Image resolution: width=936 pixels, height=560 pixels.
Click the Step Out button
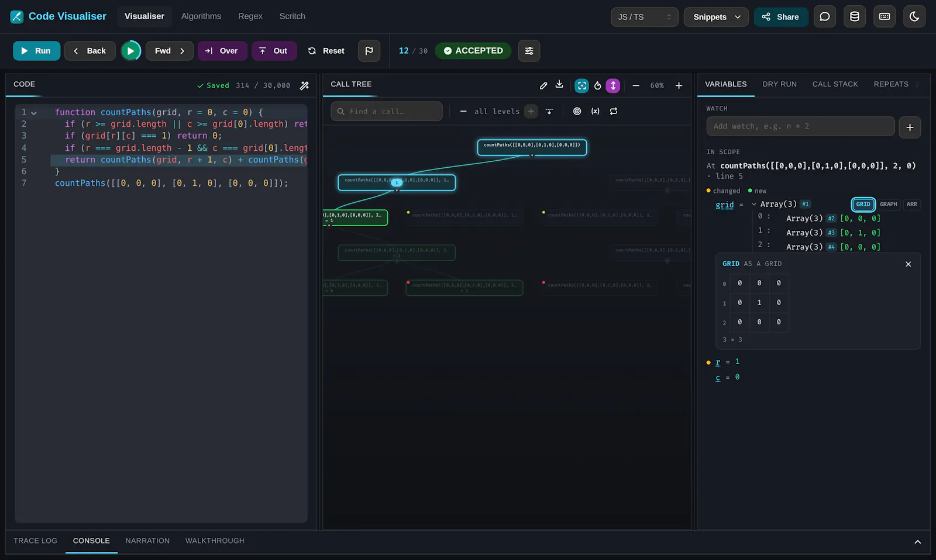point(274,51)
